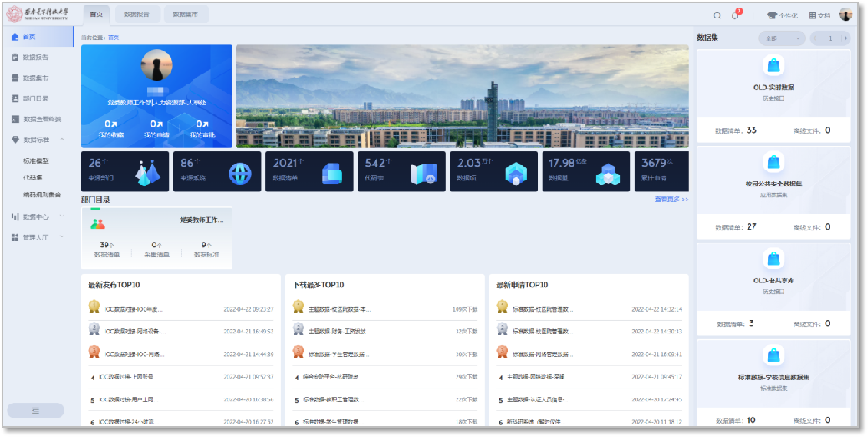Image resolution: width=868 pixels, height=437 pixels.
Task: Click the pyramid icon on the 26个 card
Action: [147, 174]
